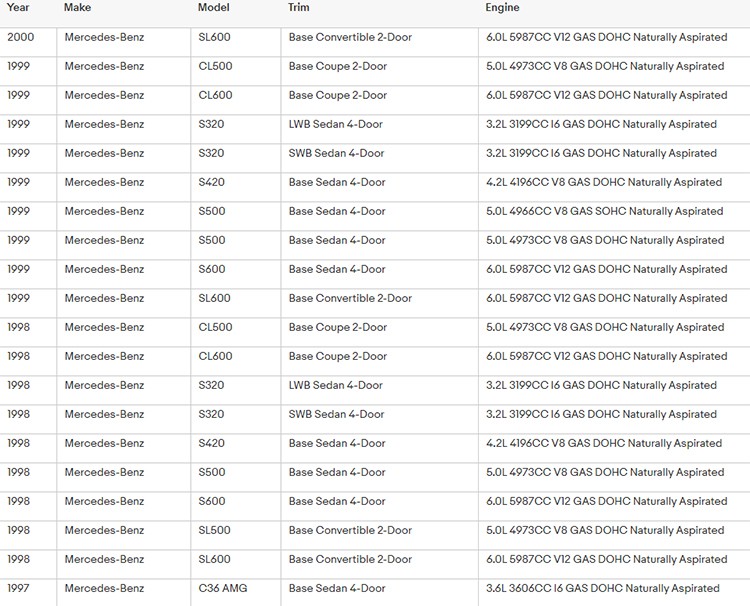Click the Make column header
The height and width of the screenshot is (606, 750).
77,8
